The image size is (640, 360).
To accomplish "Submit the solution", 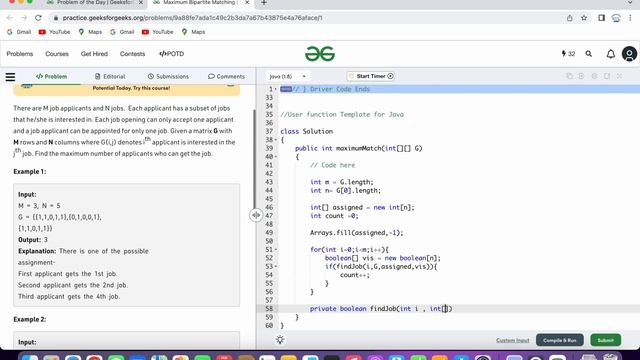I will pos(605,340).
